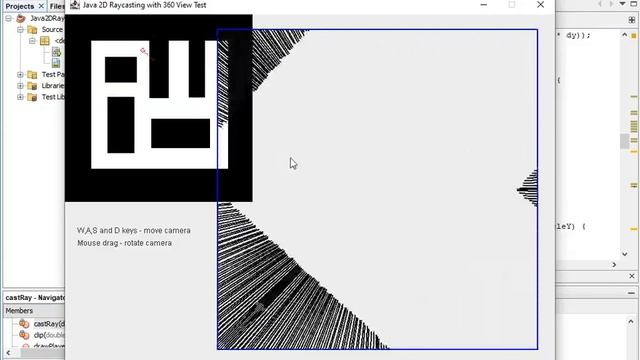Click editor scroll-tabs-left arrow
Image resolution: width=640 pixels, height=360 pixels.
pos(600,4)
